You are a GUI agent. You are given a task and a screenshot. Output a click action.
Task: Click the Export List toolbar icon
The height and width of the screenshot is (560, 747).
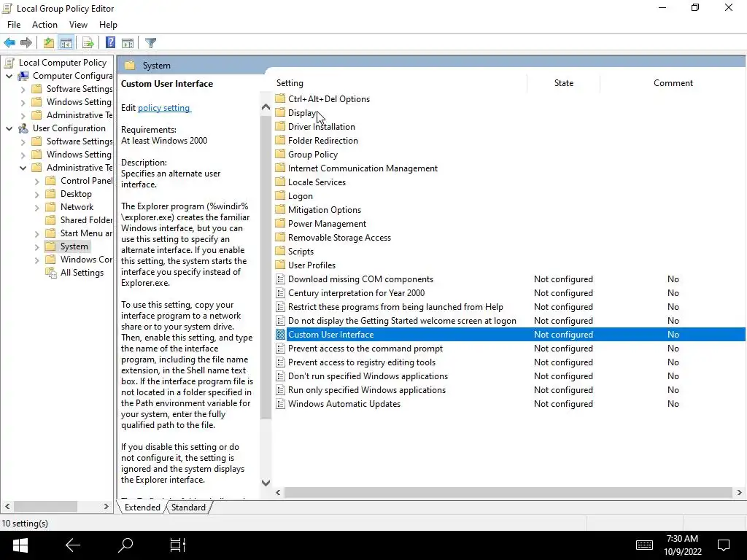pos(88,43)
